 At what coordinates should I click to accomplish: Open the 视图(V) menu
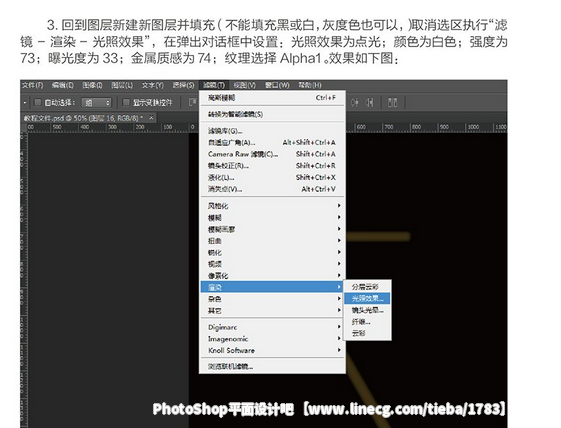pos(245,85)
